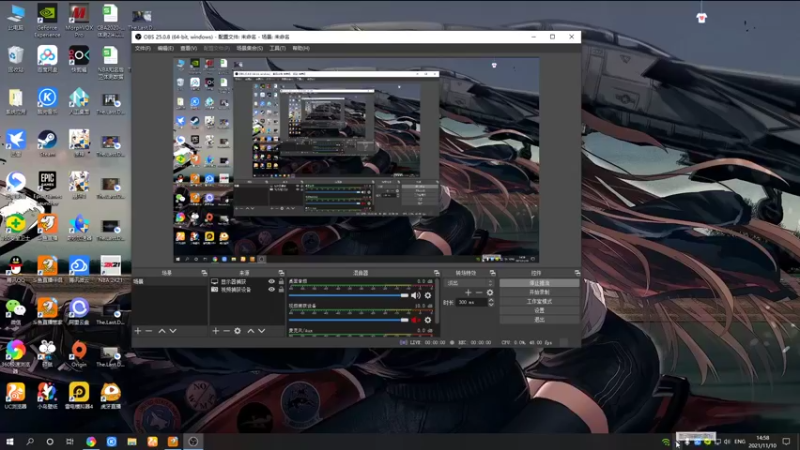
Task: Open Windows Start menu
Action: [10, 441]
